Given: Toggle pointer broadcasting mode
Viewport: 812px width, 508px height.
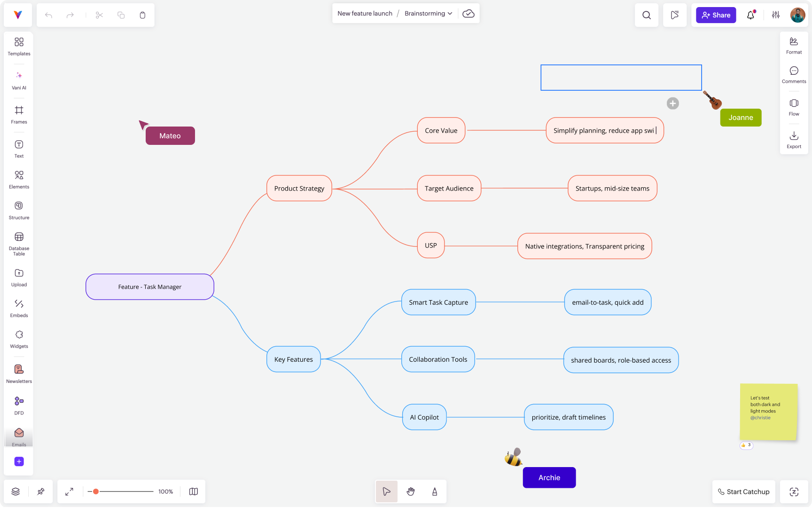Looking at the screenshot, I should (675, 15).
